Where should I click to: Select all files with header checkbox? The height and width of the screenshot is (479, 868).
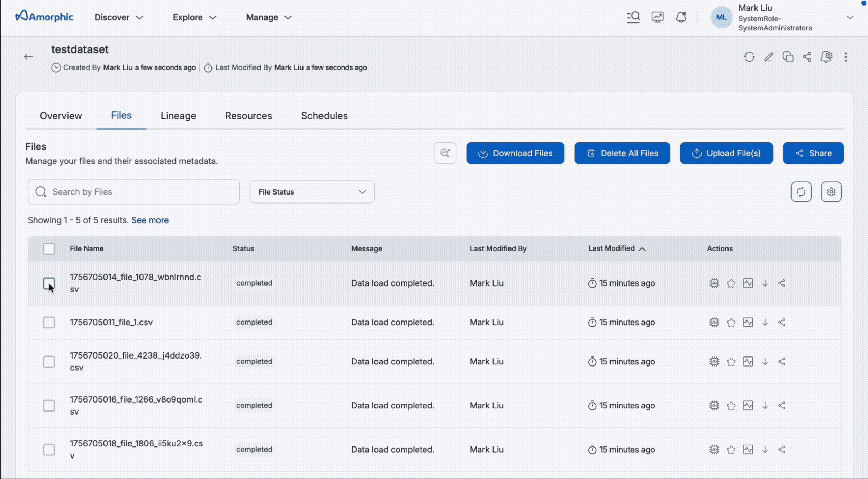[x=49, y=248]
